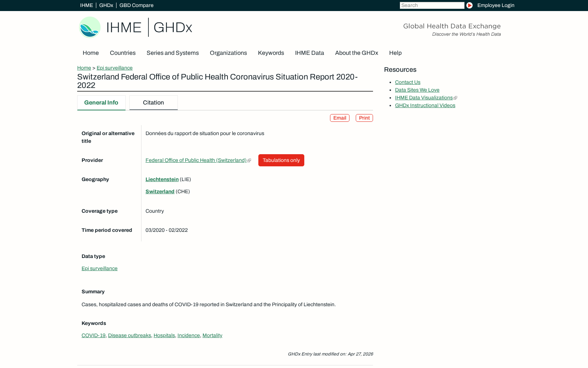Viewport: 588px width, 368px height.
Task: Open the IHME Data menu item
Action: click(309, 53)
